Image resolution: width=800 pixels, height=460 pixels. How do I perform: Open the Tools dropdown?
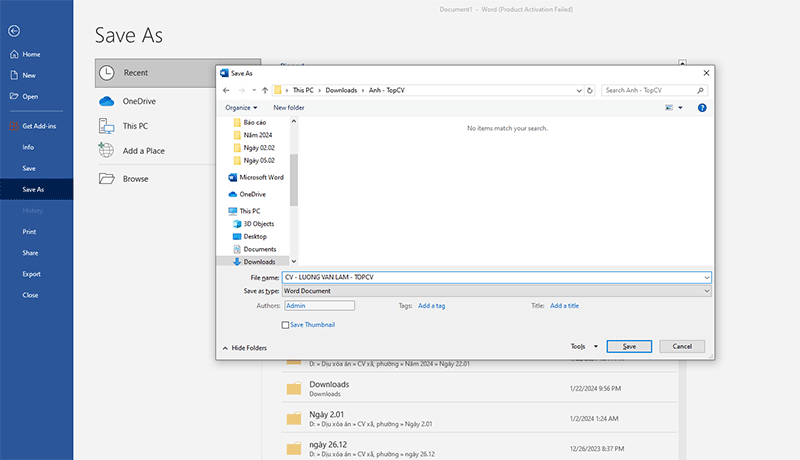point(583,346)
